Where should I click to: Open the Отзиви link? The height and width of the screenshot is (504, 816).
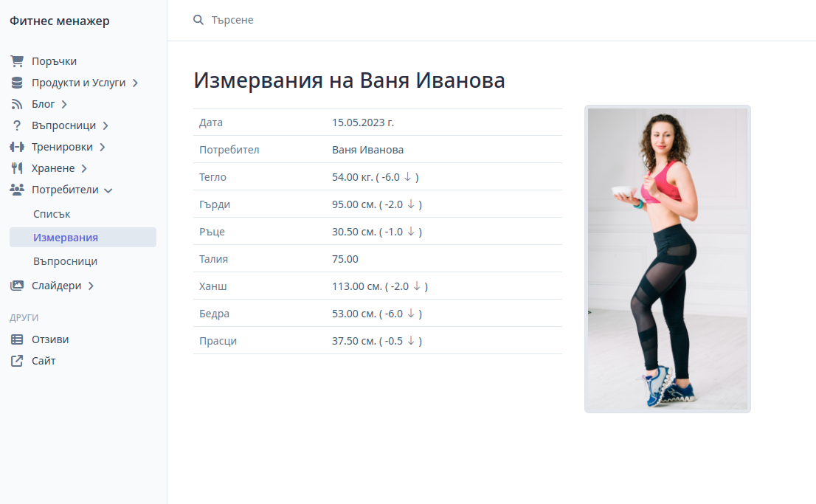50,339
